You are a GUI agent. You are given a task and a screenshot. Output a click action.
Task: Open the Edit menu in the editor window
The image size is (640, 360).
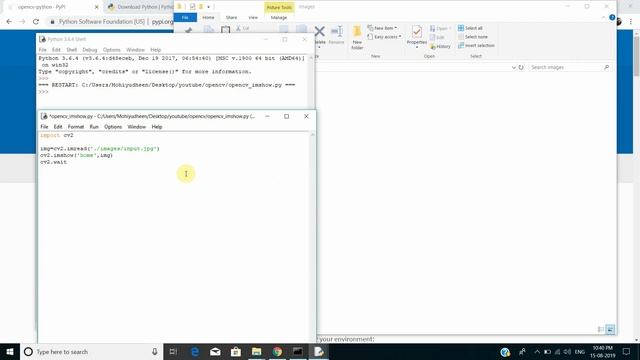coord(58,127)
